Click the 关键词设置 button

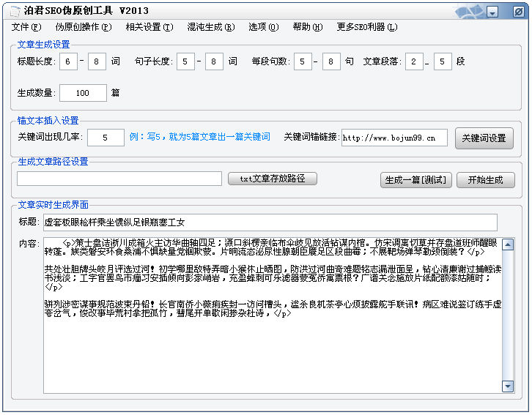(484, 138)
